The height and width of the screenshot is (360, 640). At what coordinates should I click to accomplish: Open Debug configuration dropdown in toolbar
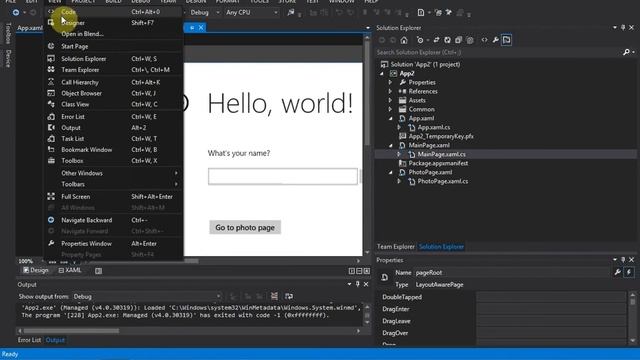[x=204, y=13]
